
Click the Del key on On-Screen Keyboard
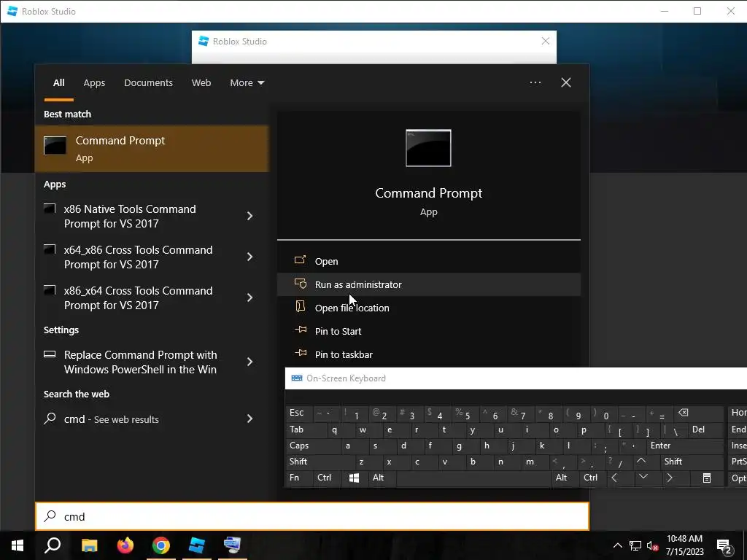point(706,429)
